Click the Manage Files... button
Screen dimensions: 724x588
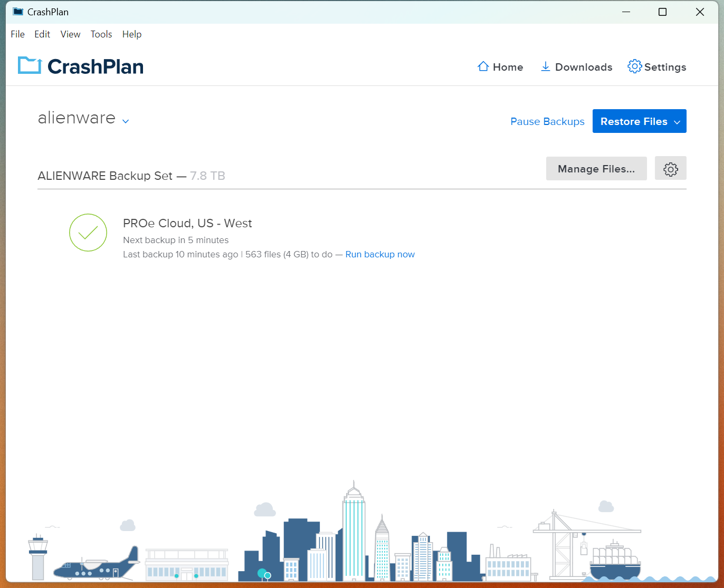pyautogui.click(x=596, y=169)
